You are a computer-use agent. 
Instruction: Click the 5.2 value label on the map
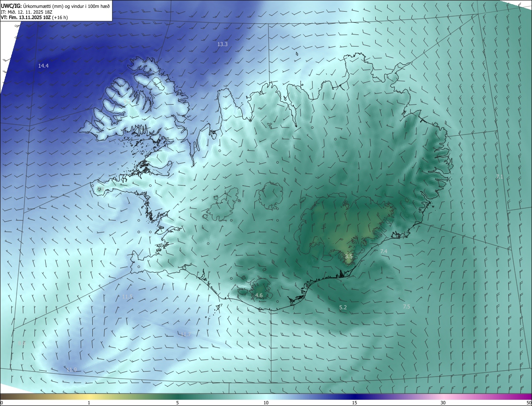point(343,308)
